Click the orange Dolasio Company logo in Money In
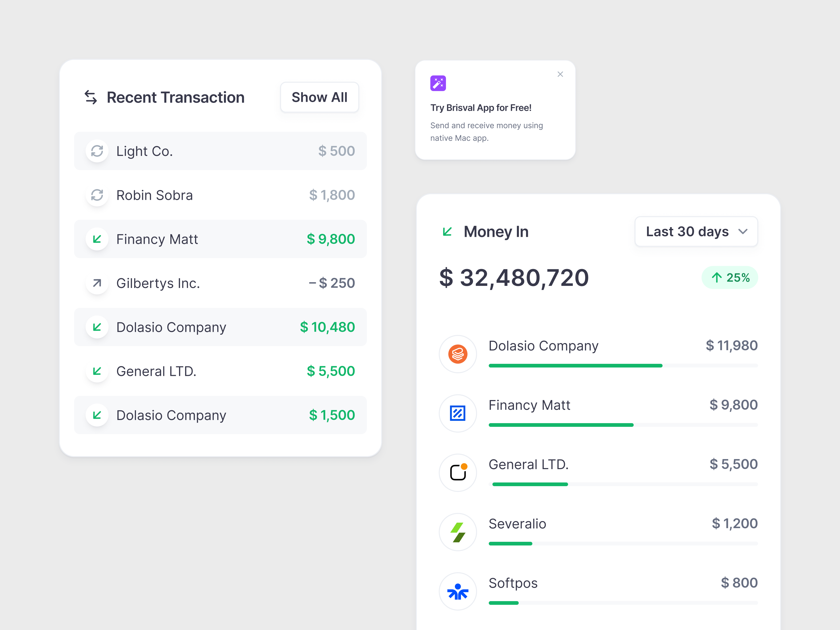The image size is (840, 630). tap(458, 354)
